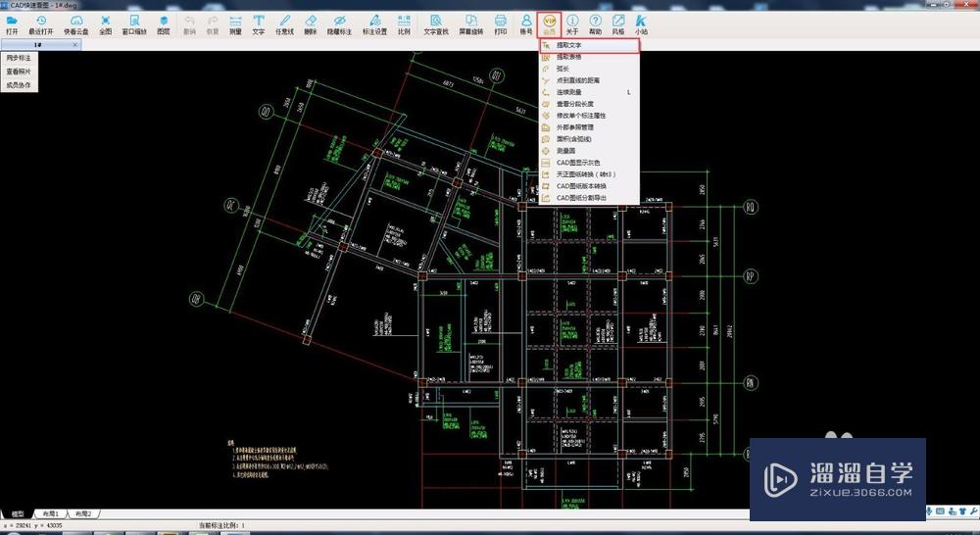Show recently opened files via 最近打开
Viewport: 980px width, 535px height.
(x=41, y=25)
